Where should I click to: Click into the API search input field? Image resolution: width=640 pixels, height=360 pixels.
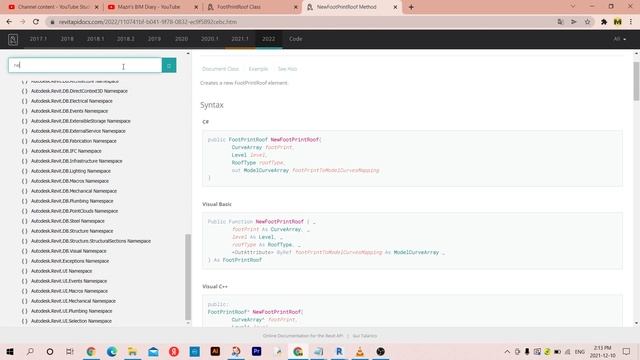pyautogui.click(x=85, y=65)
